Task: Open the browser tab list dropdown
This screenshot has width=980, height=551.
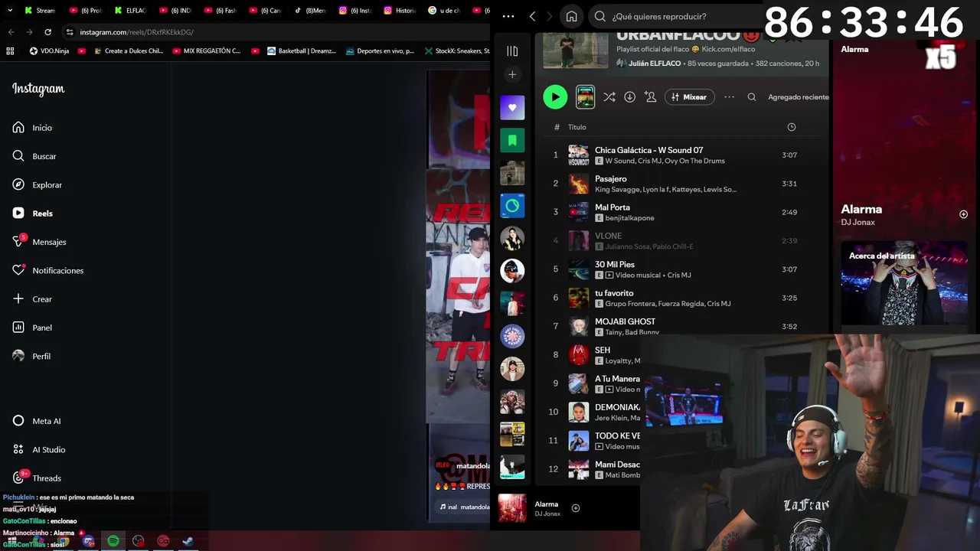Action: [x=8, y=11]
